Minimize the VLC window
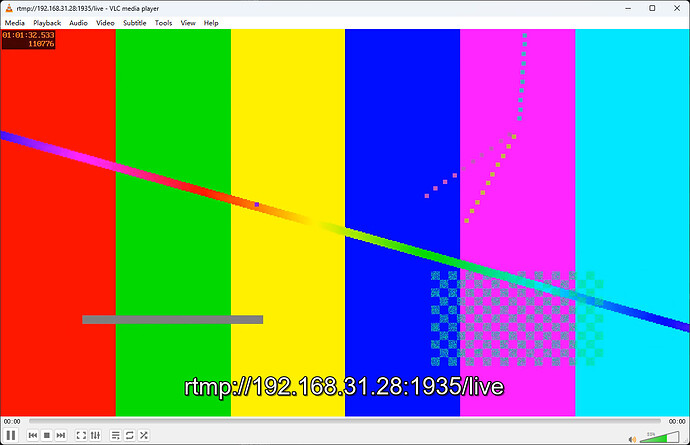The height and width of the screenshot is (445, 690). (x=628, y=8)
